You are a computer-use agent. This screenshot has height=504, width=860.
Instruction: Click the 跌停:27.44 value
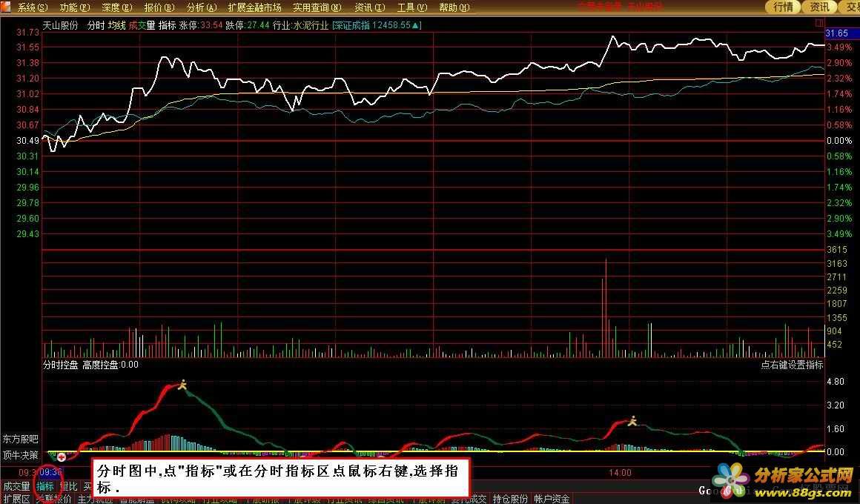coord(248,25)
